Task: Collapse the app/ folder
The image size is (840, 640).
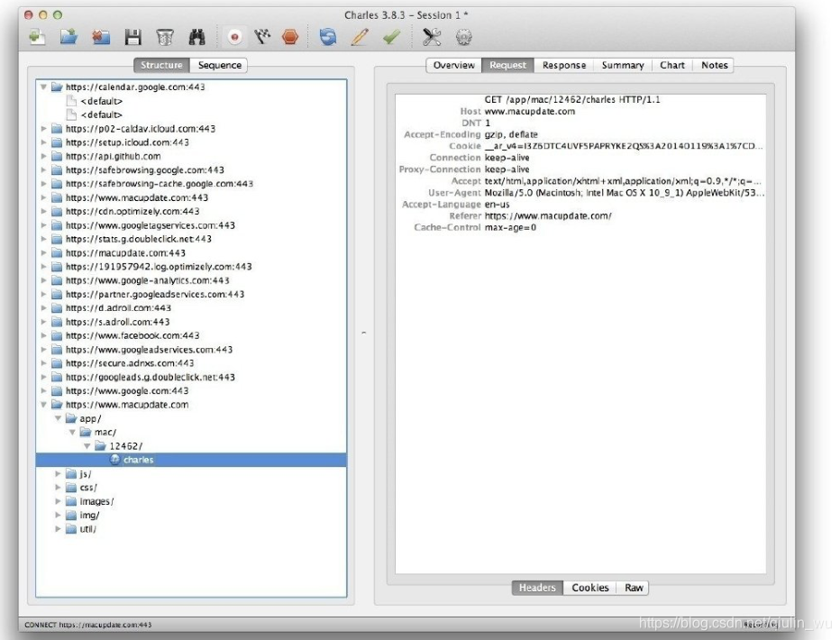Action: coord(58,418)
